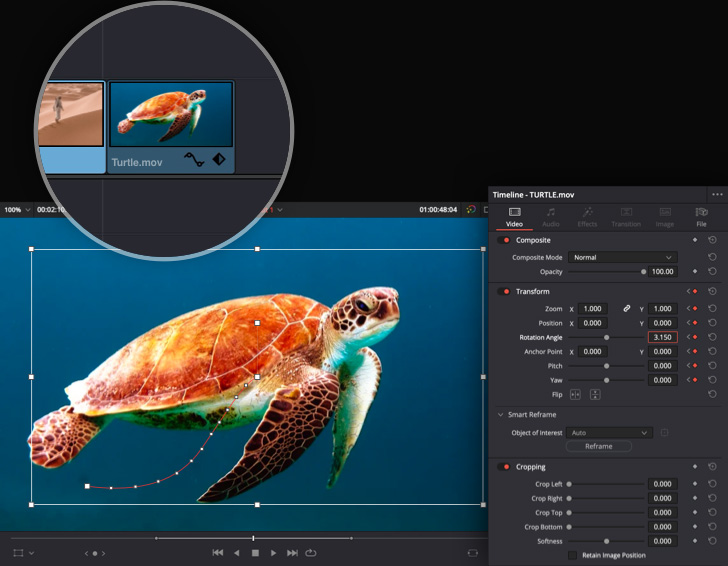The width and height of the screenshot is (728, 566).
Task: Click the flip horizontal icon
Action: [x=575, y=395]
